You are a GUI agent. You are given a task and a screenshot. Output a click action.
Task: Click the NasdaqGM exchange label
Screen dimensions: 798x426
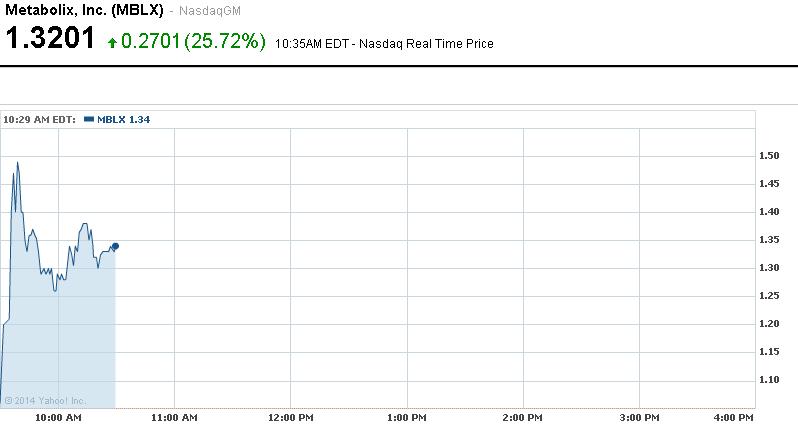(210, 11)
